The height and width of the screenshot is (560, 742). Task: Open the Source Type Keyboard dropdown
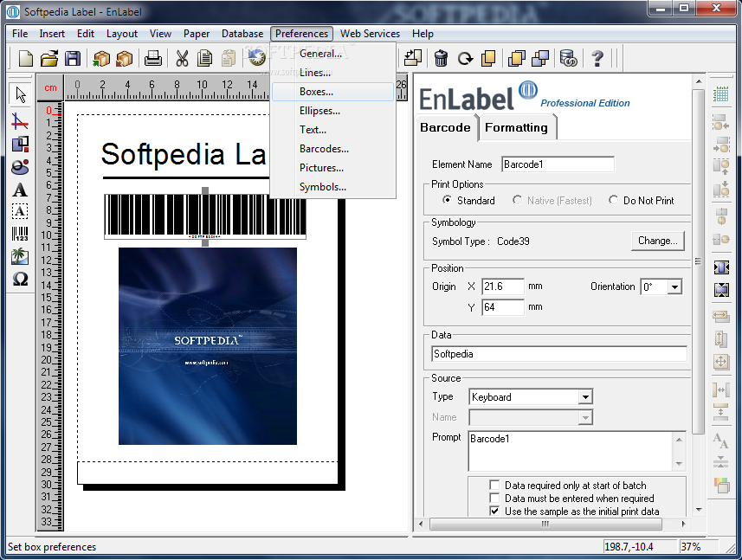[x=585, y=396]
